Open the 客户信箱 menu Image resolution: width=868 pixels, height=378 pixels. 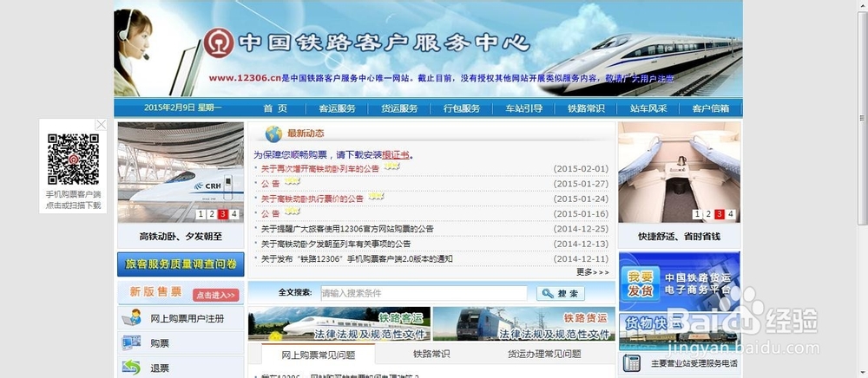[710, 108]
